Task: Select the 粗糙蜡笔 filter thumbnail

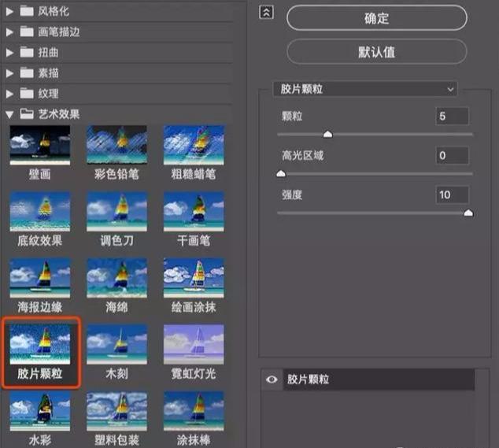Action: pyautogui.click(x=194, y=145)
